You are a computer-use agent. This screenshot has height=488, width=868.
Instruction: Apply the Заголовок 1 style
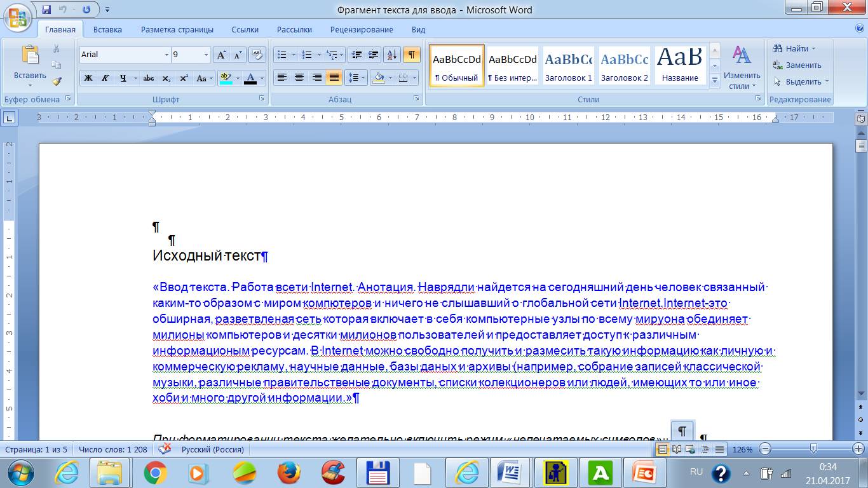[568, 66]
